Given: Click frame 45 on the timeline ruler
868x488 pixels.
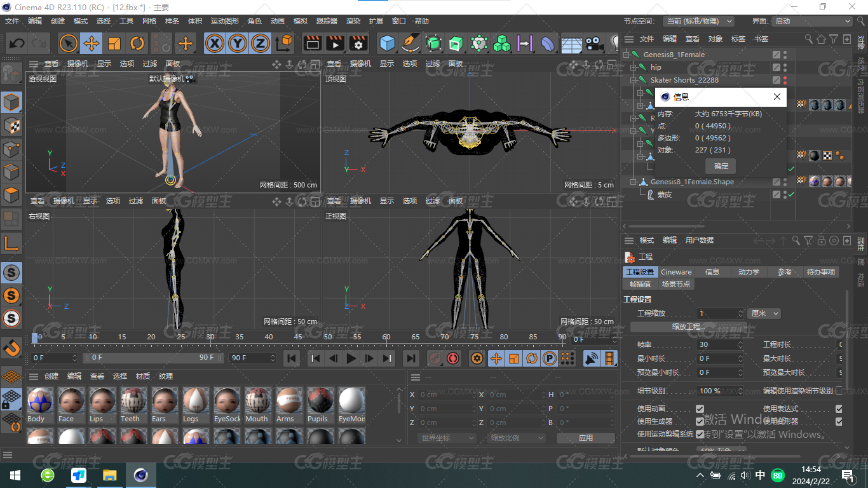Looking at the screenshot, I should tap(298, 337).
